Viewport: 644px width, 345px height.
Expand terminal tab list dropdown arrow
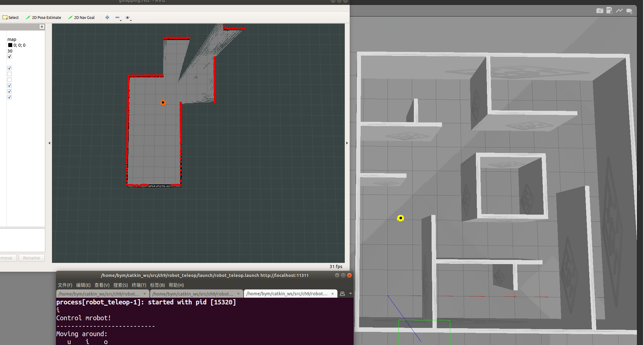click(351, 293)
